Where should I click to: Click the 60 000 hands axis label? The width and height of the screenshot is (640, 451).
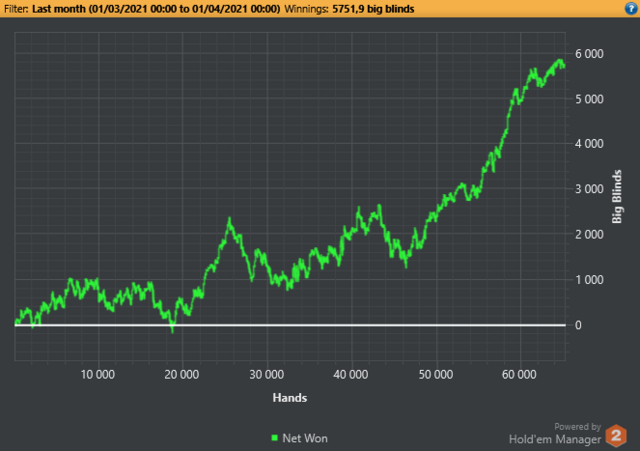pos(519,374)
